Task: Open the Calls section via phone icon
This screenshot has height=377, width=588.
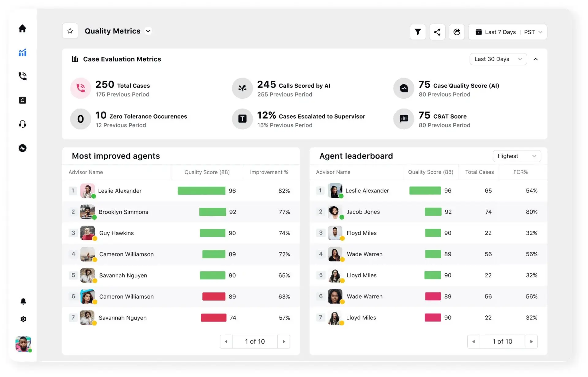Action: [22, 76]
